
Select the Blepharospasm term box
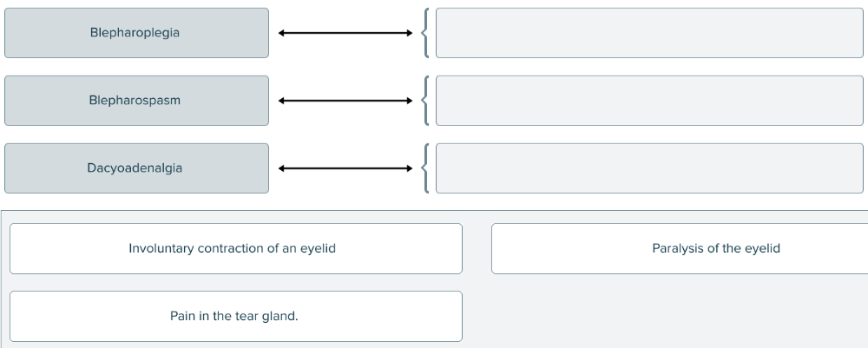(136, 101)
